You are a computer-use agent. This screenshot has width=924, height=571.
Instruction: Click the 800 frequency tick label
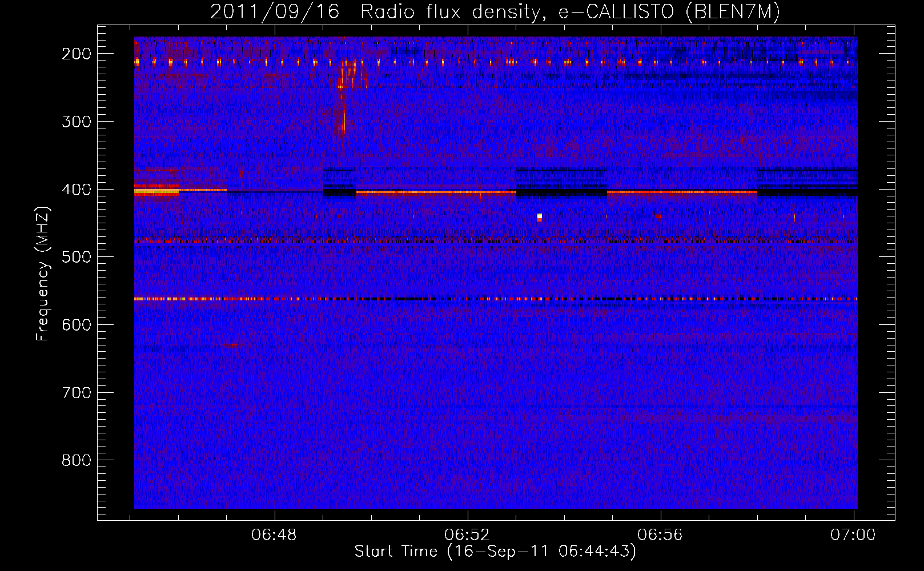point(77,460)
